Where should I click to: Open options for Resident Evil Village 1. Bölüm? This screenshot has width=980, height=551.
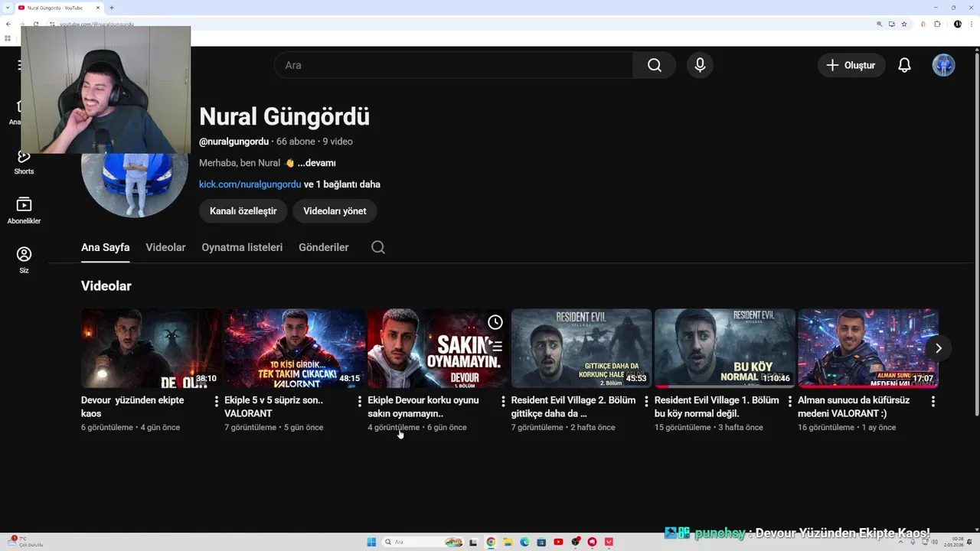(x=789, y=401)
